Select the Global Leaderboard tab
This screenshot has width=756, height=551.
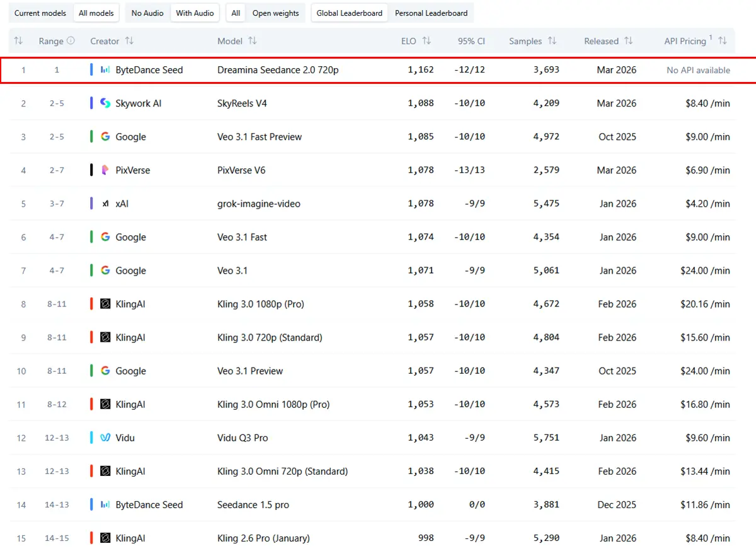click(x=349, y=13)
